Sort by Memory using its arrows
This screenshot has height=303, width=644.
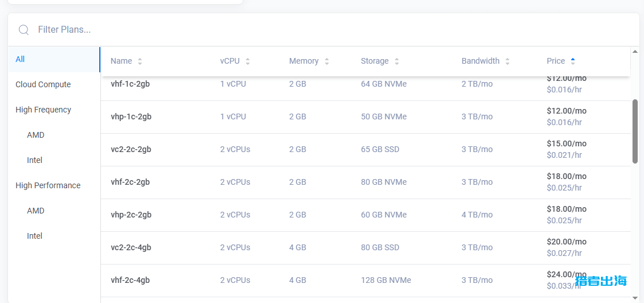pos(326,61)
